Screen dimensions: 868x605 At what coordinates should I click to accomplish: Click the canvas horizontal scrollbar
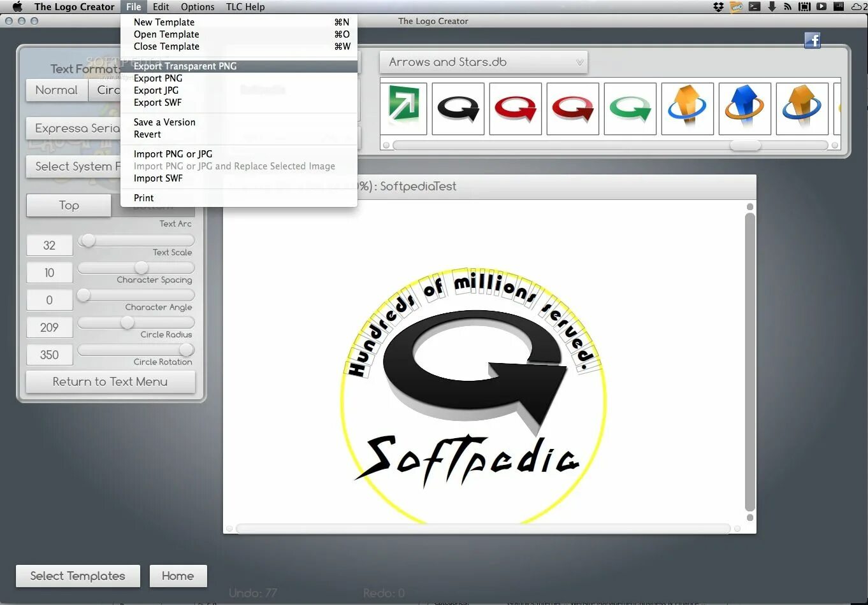click(x=483, y=529)
